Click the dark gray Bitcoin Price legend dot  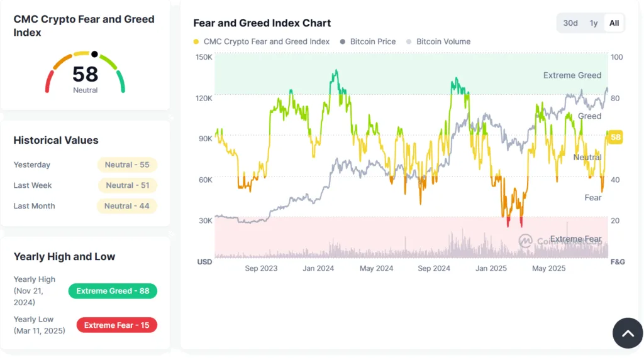343,42
